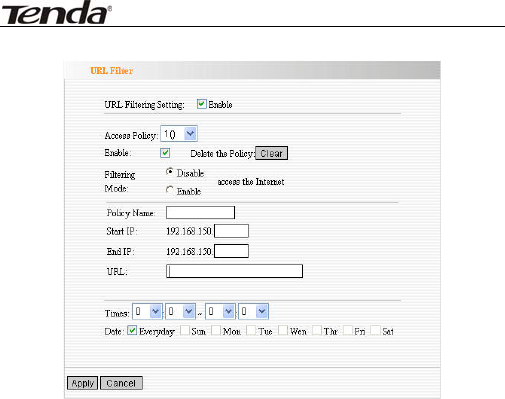Screen dimensions: 505x399
Task: Click the Policy Name input field
Action: coord(200,212)
